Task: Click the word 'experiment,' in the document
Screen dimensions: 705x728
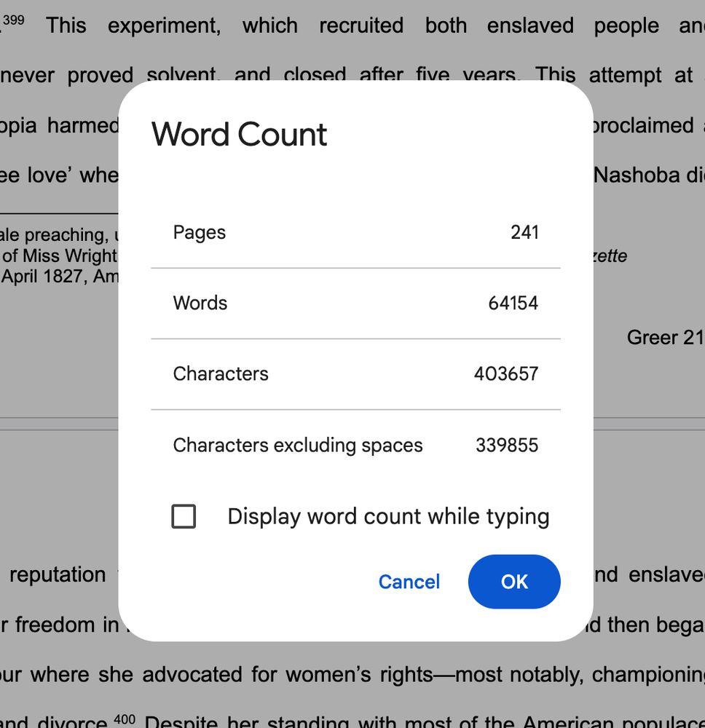Action: pyautogui.click(x=165, y=26)
